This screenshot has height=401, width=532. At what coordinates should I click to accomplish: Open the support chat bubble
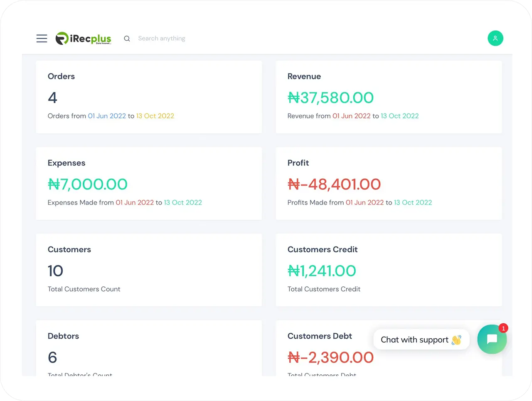pyautogui.click(x=492, y=339)
